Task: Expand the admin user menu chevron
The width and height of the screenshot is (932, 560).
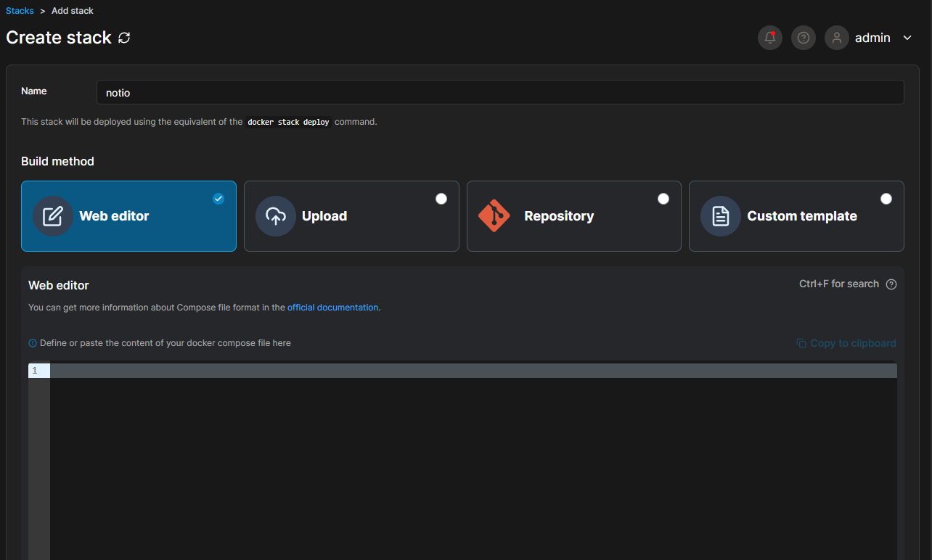Action: coord(907,38)
